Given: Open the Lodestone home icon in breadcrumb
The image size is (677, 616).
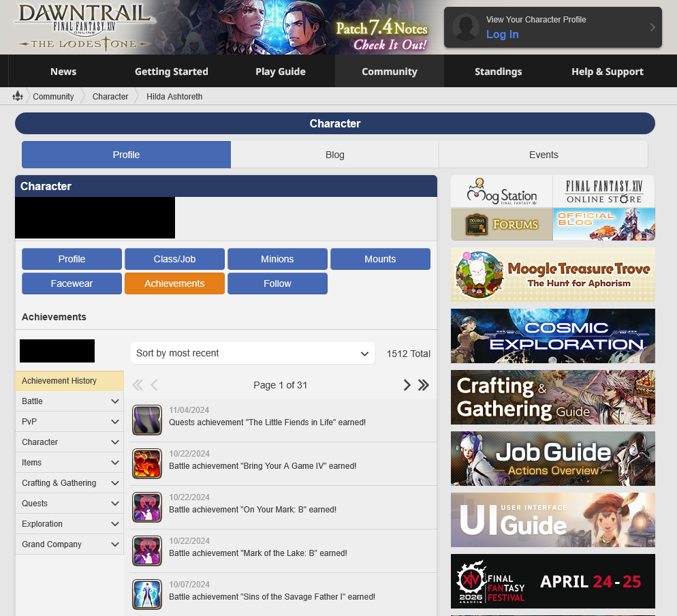Looking at the screenshot, I should (x=18, y=96).
